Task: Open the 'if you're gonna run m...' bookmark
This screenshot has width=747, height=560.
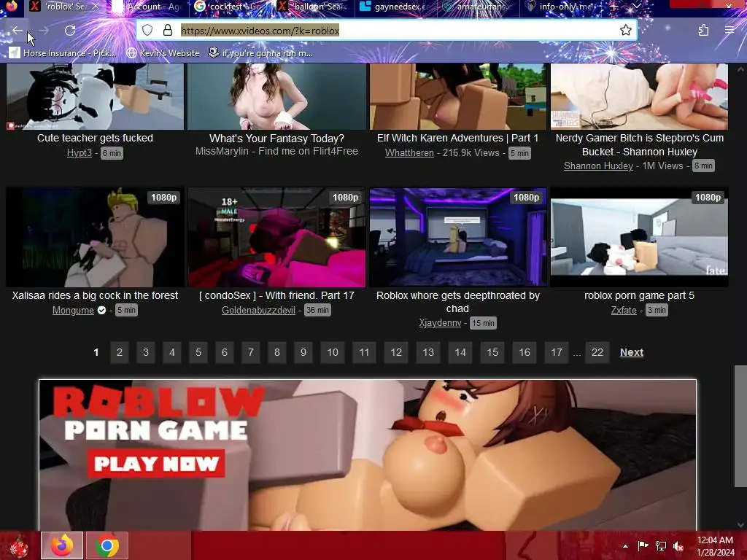Action: (x=260, y=53)
